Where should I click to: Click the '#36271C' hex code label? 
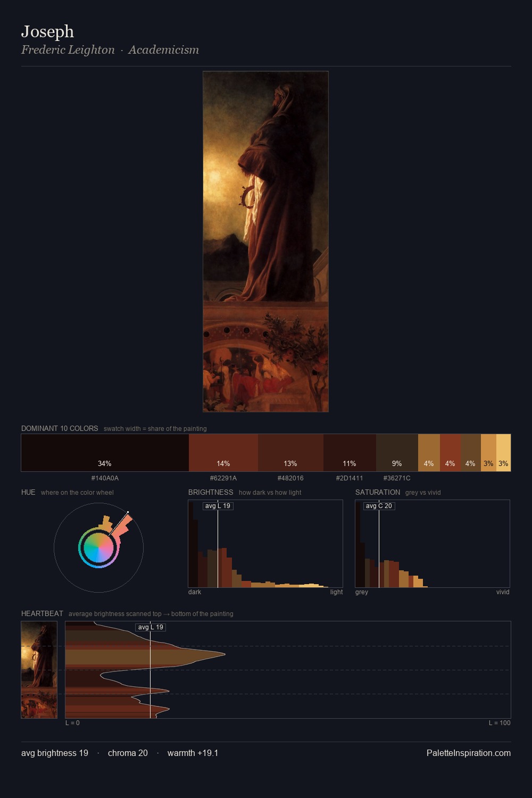pyautogui.click(x=397, y=478)
